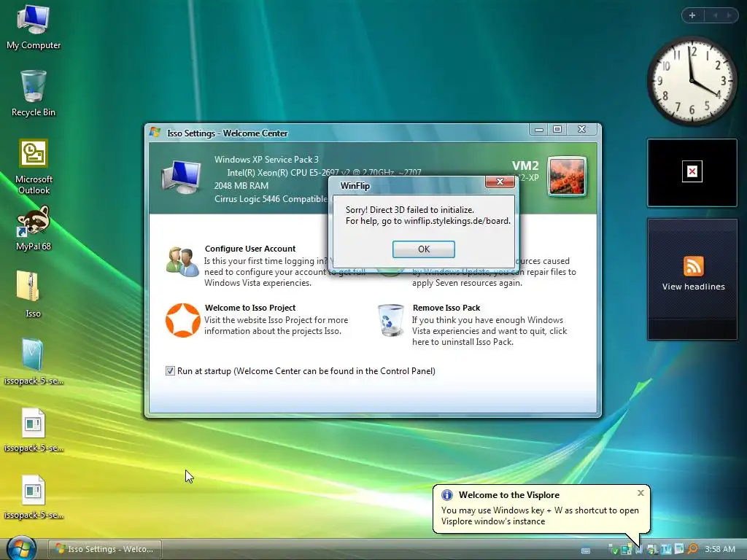Click the 2048 MB RAM text
Screen dimensions: 747x560
click(241, 186)
